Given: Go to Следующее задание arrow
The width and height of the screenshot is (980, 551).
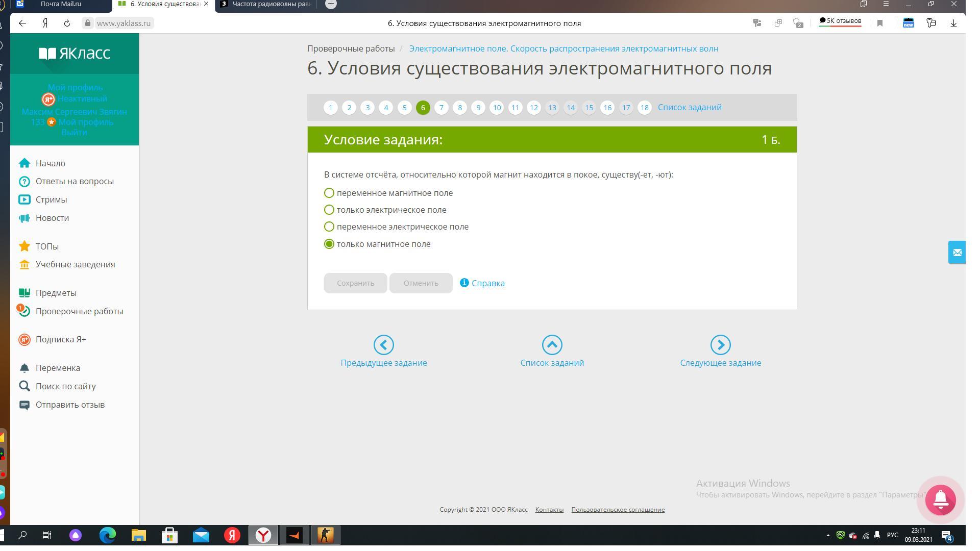Looking at the screenshot, I should click(720, 345).
